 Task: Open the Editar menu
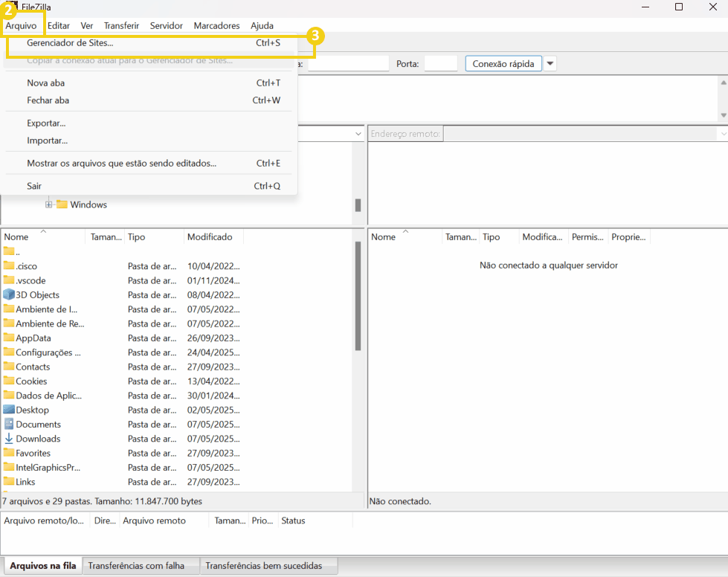(59, 25)
